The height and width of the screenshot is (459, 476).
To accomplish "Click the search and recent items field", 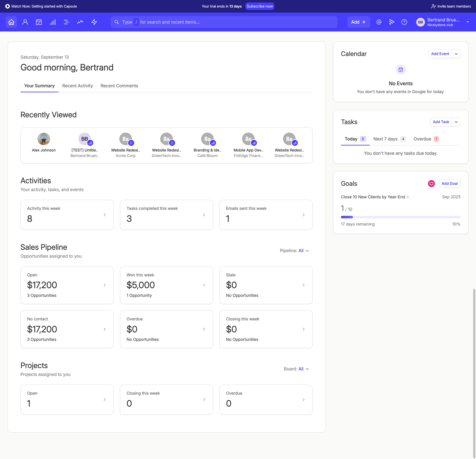I will coord(224,22).
